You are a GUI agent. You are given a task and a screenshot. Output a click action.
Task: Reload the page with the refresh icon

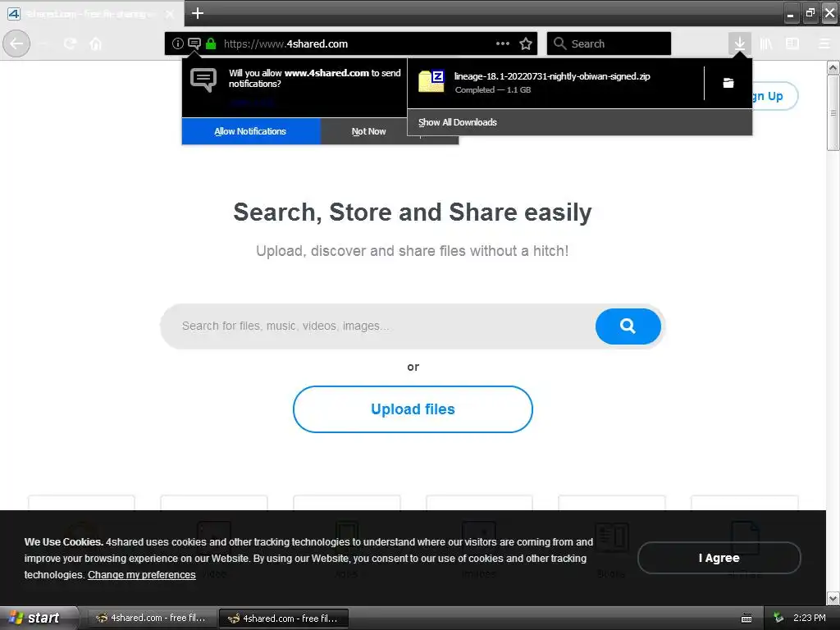(x=71, y=43)
